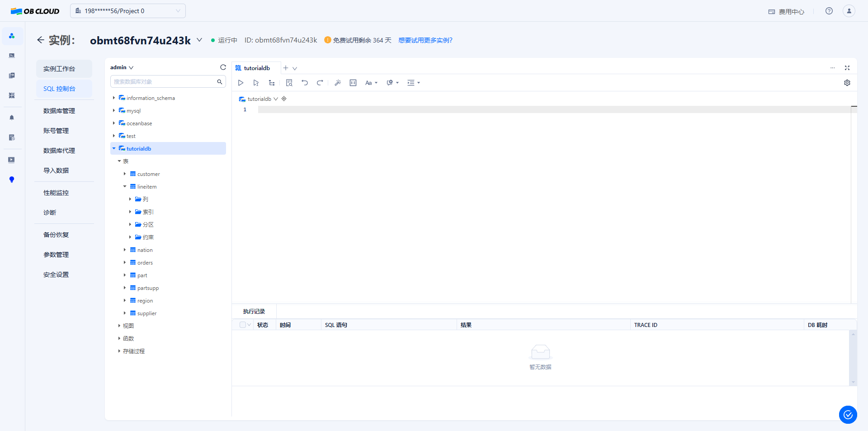Viewport: 868px width, 431px height.
Task: Open the security audit sidebar icon
Action: tap(12, 137)
